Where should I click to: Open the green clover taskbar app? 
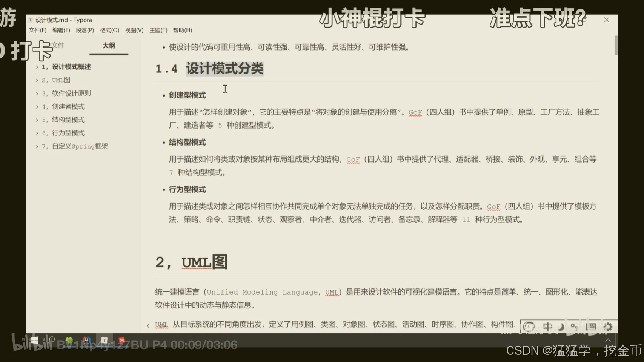point(69,341)
